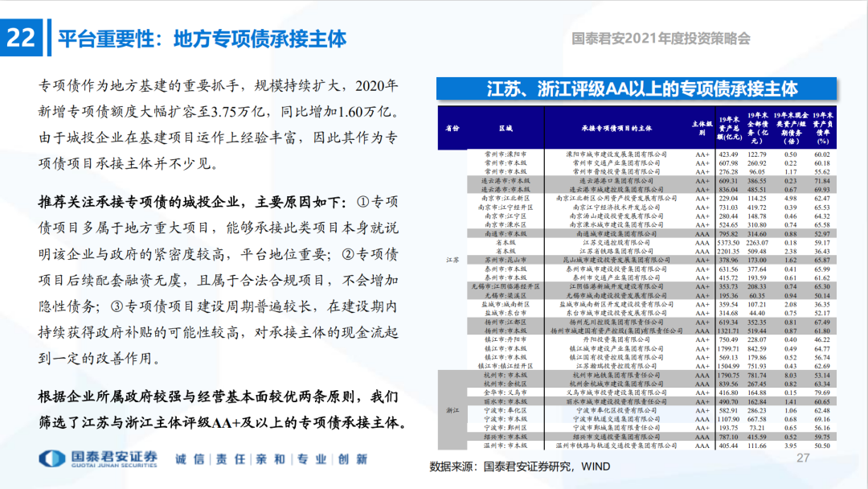
Task: Click the 19年末全部债务 column header
Action: 757,128
